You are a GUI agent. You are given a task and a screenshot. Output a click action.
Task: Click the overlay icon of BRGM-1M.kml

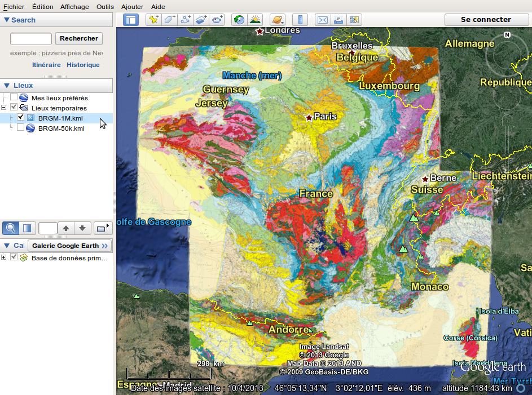pos(30,118)
